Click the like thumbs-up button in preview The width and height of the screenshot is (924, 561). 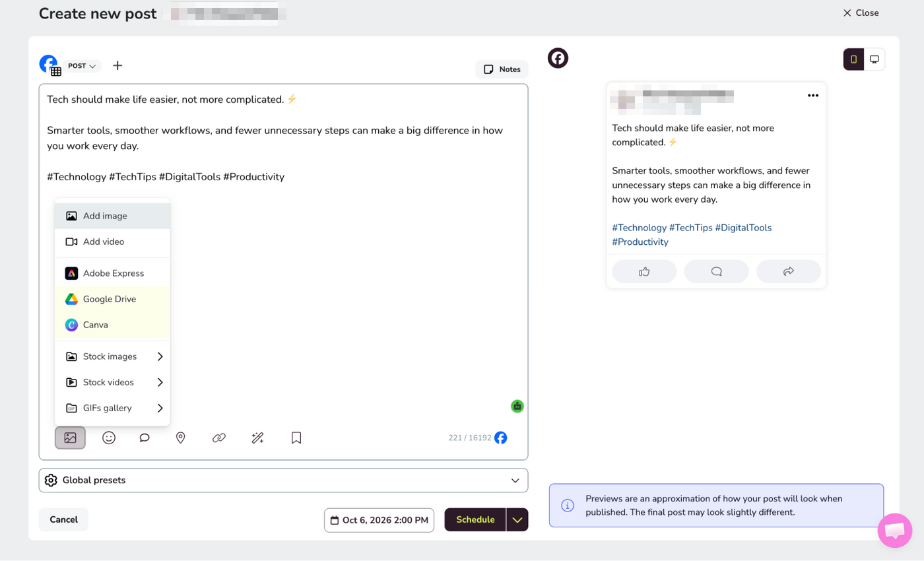click(644, 271)
